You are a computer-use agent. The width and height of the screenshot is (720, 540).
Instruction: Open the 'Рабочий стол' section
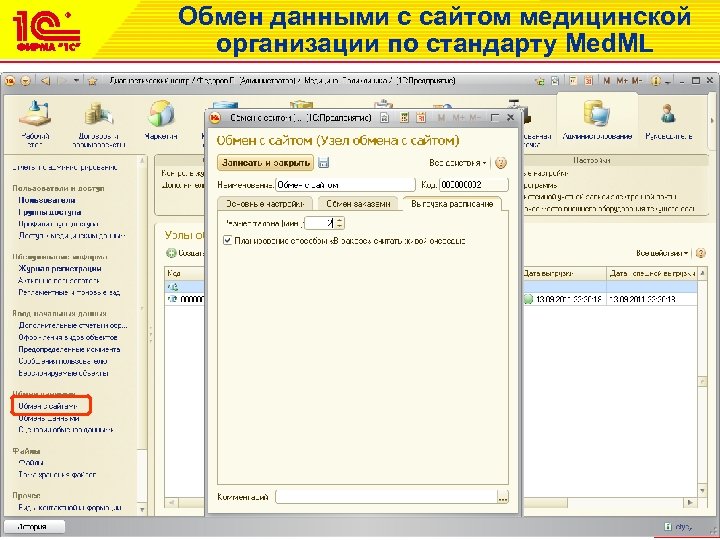(x=35, y=123)
